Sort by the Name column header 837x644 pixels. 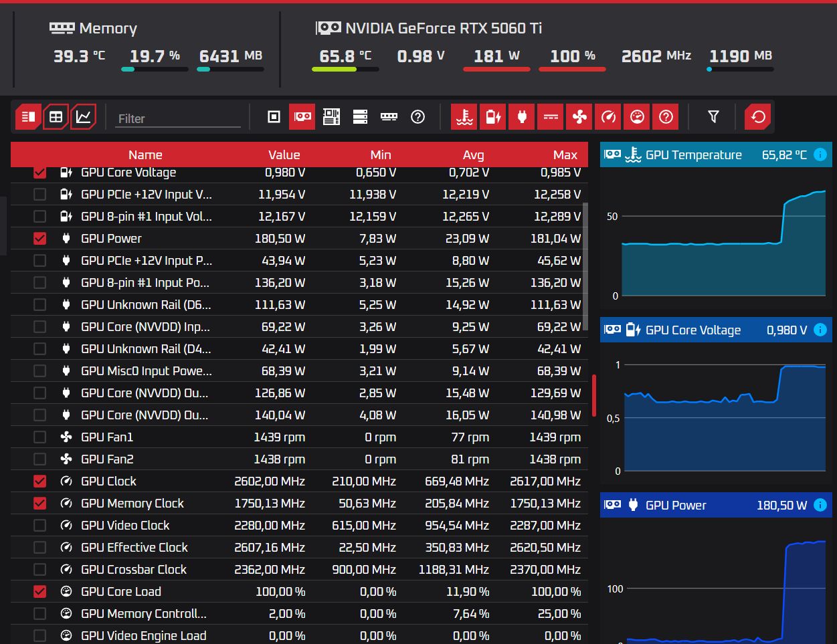pos(145,154)
